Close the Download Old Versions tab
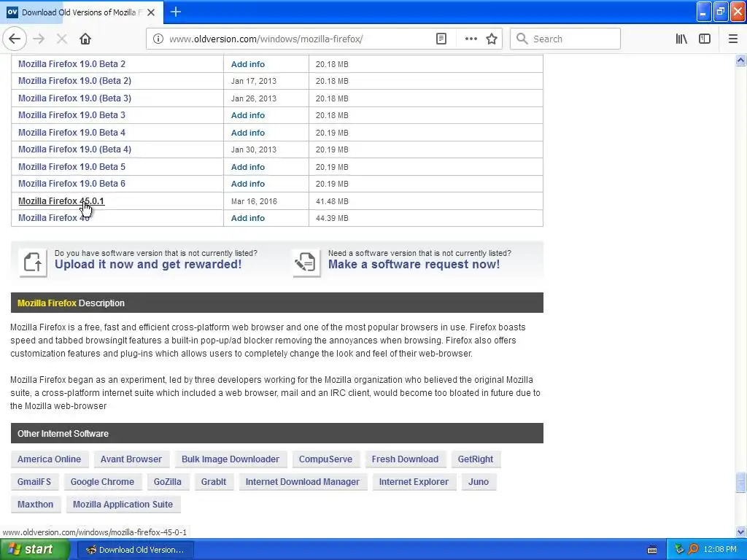Image resolution: width=747 pixels, height=560 pixels. click(151, 12)
